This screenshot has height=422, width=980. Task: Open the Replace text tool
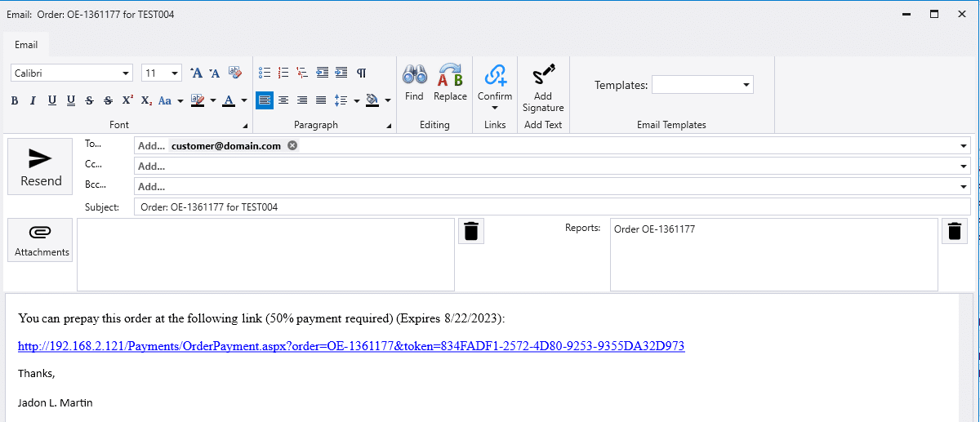click(x=450, y=82)
